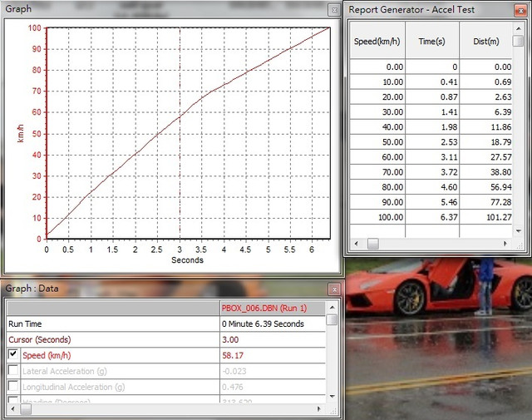The height and width of the screenshot is (420, 532).
Task: Click the cursor value 3.00
Action: [230, 339]
